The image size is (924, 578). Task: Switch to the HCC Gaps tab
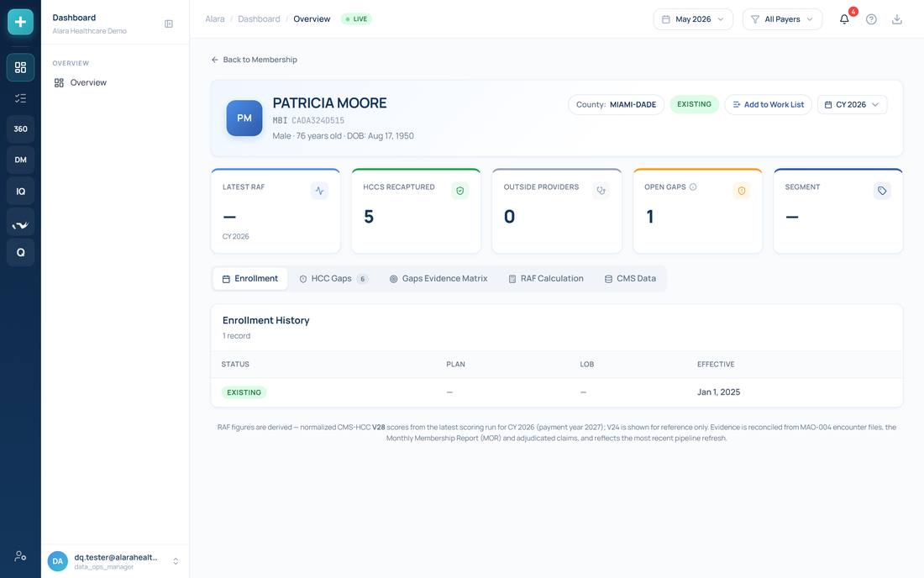(x=333, y=279)
